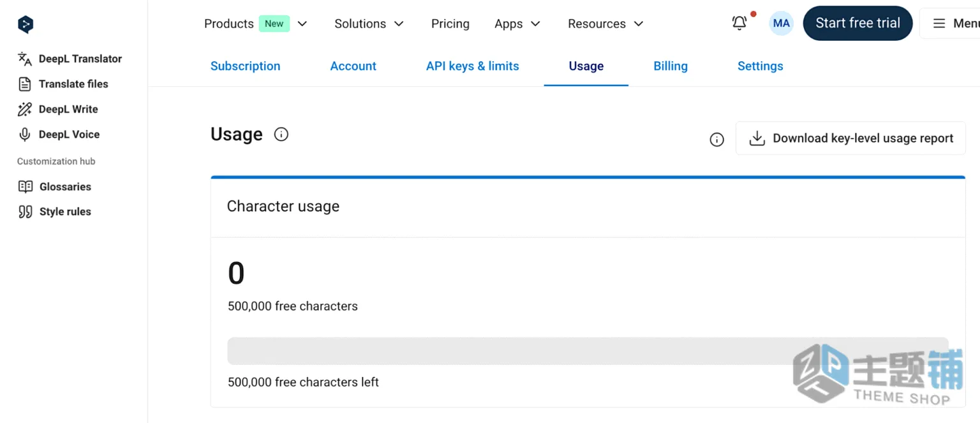
Task: Open the Glossaries book icon
Action: point(26,187)
